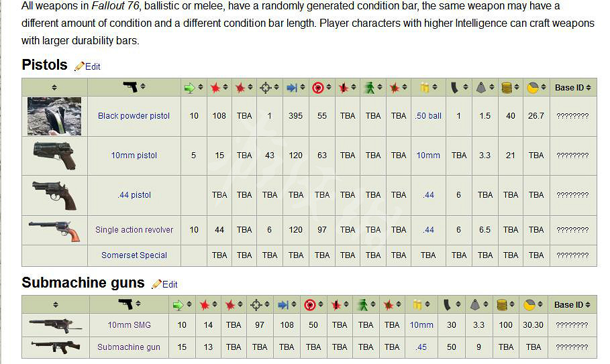Sort Pistols table by Base ID
610x364 pixels.
coord(573,87)
